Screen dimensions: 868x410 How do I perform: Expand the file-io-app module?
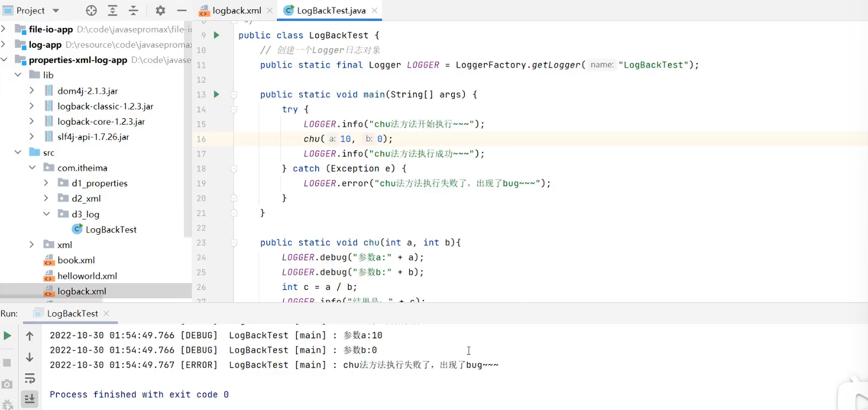click(4, 29)
